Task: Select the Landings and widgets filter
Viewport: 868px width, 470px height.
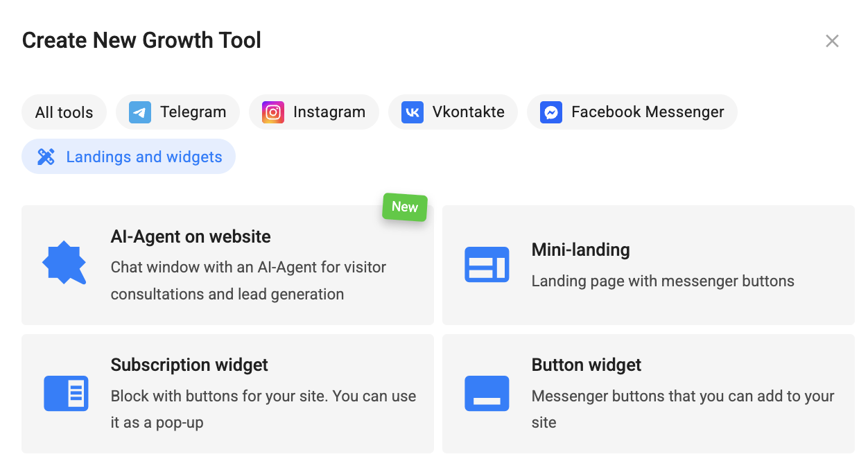Action: click(x=129, y=157)
